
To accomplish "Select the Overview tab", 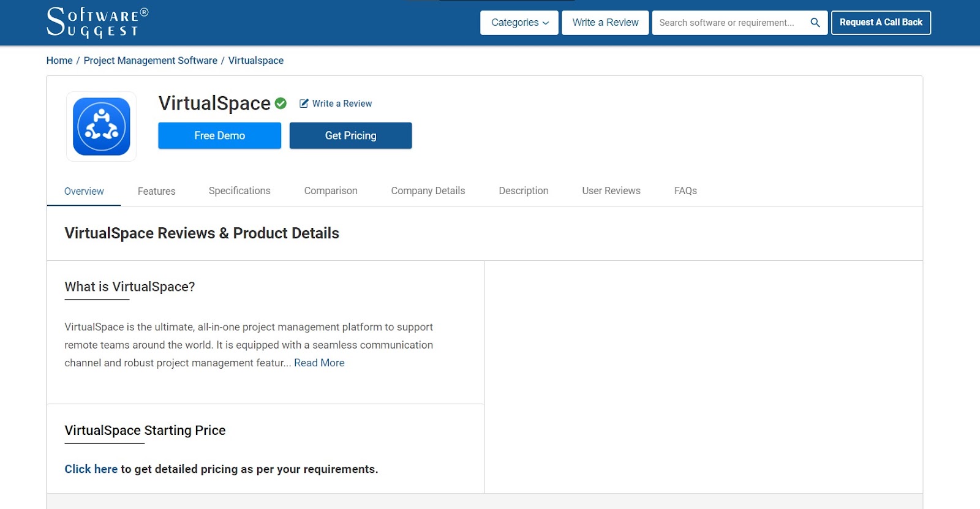I will 84,191.
